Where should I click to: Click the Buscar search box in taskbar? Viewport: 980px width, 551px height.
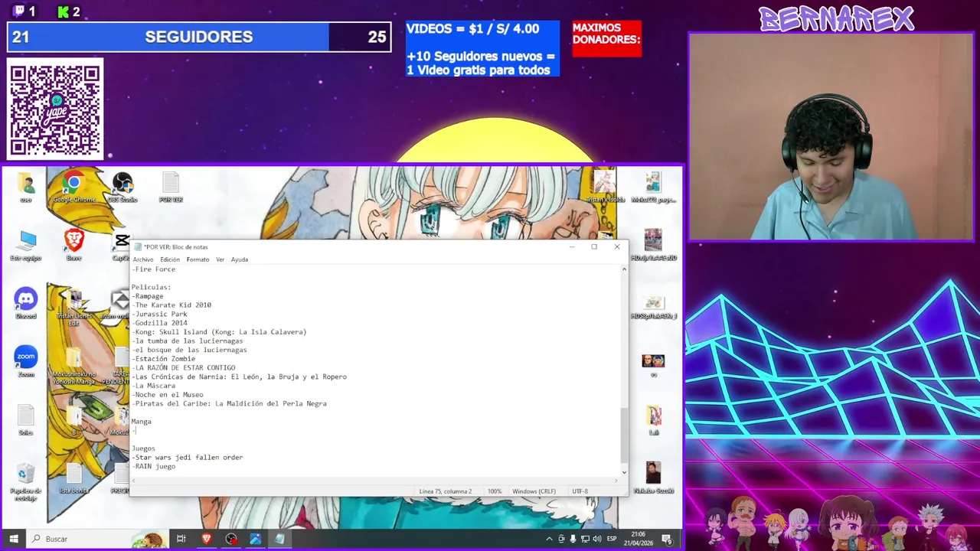[x=96, y=539]
